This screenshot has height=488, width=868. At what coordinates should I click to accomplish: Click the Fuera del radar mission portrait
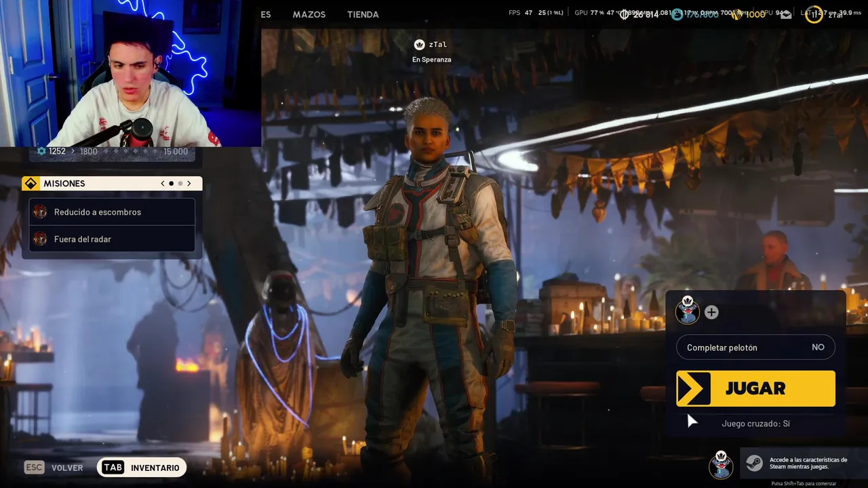(41, 239)
